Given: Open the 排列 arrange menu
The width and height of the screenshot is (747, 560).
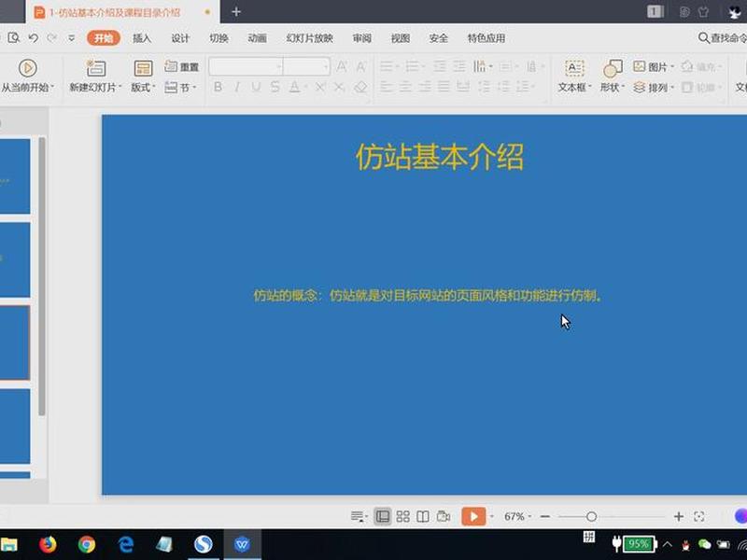Looking at the screenshot, I should coord(653,87).
